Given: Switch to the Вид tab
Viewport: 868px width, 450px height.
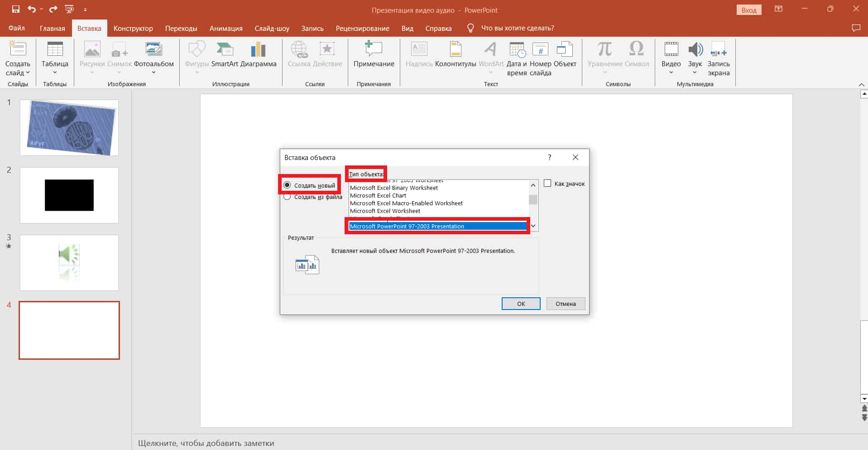Looking at the screenshot, I should (x=407, y=28).
